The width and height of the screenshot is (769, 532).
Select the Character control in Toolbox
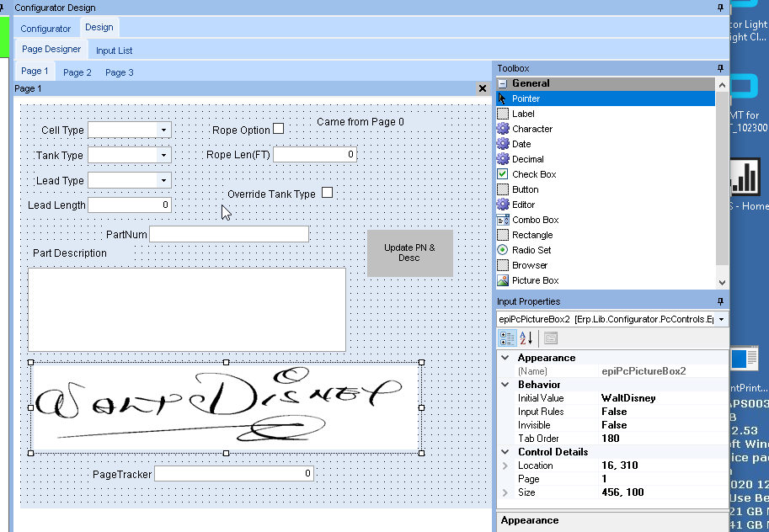point(531,129)
